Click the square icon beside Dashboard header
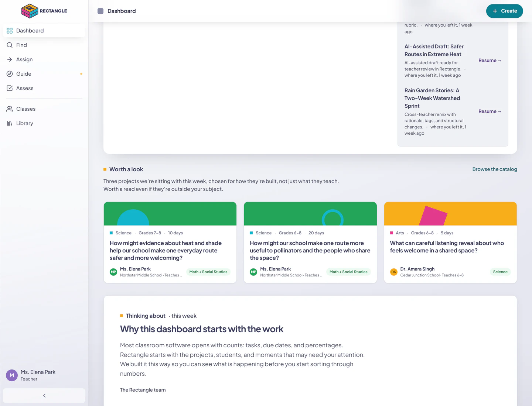This screenshot has width=532, height=406. [100, 11]
